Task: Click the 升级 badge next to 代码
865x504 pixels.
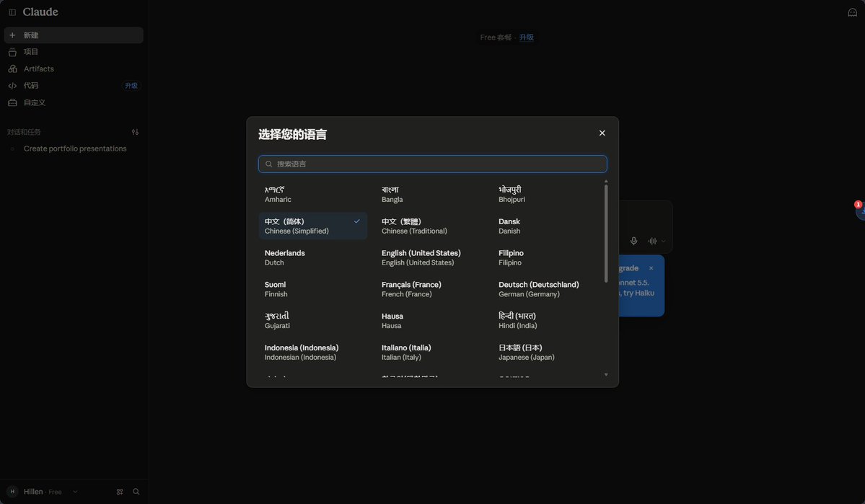Action: click(131, 86)
